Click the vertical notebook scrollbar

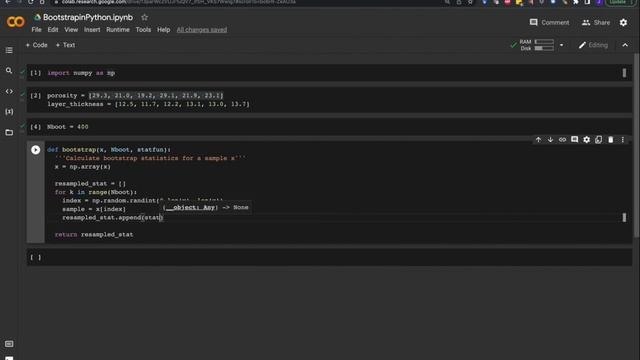click(636, 145)
